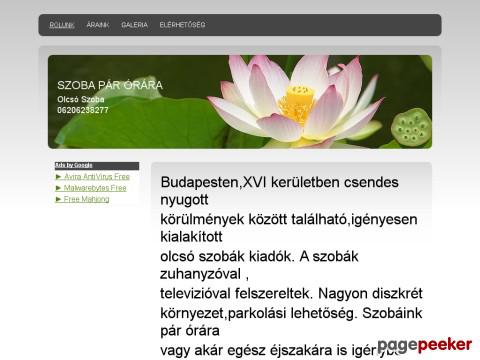Click the line "olcsó szobák kiadók. A szobák"
This screenshot has width=480, height=360.
point(259,257)
